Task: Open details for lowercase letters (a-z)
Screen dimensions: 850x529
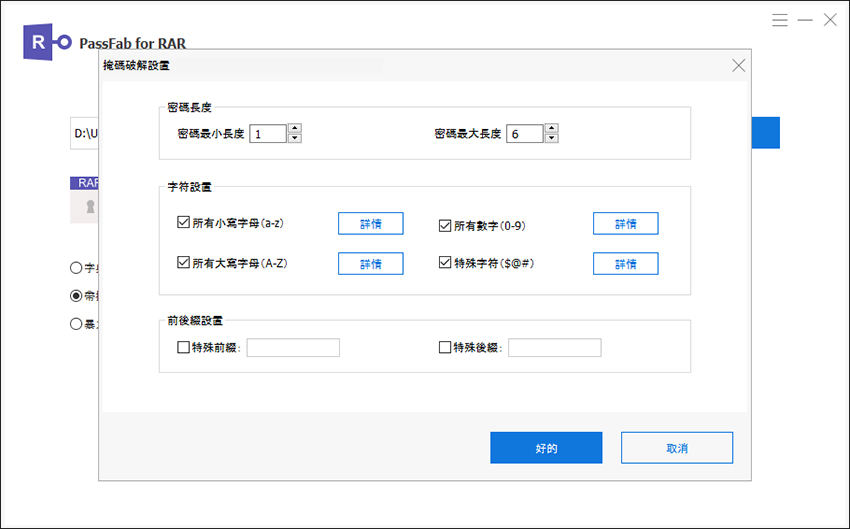Action: [371, 223]
